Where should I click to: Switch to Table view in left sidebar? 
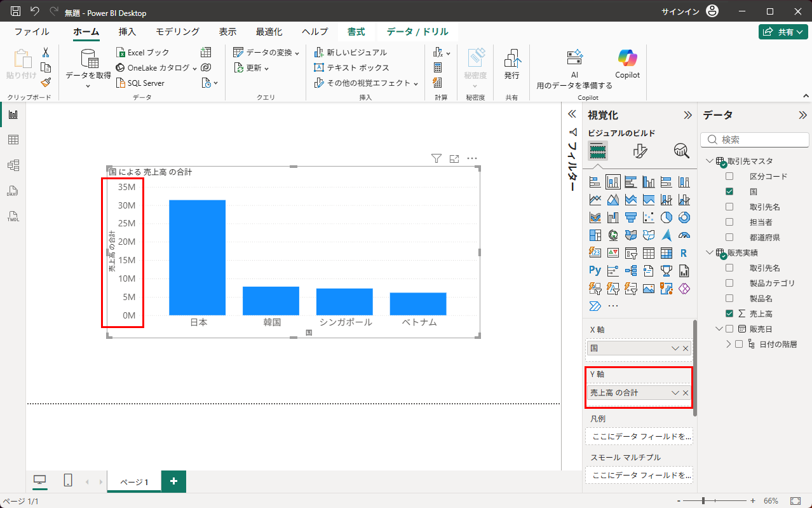click(x=13, y=140)
